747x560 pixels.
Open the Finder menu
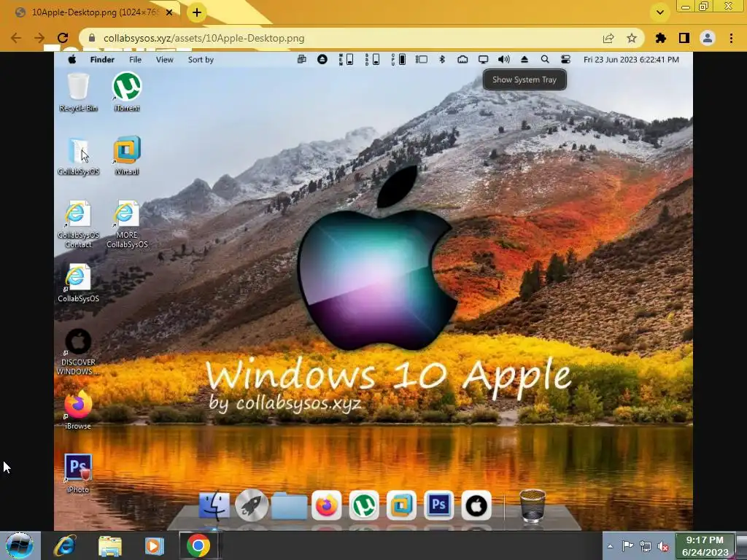(x=102, y=60)
